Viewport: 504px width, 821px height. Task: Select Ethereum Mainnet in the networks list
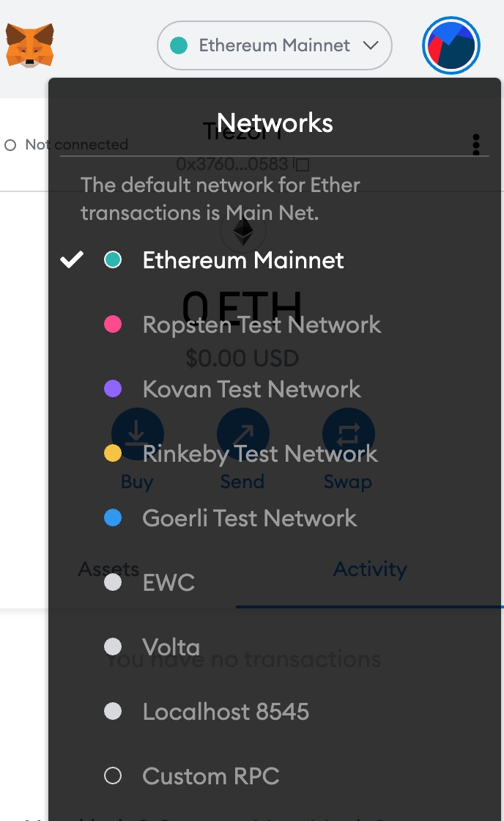click(243, 260)
